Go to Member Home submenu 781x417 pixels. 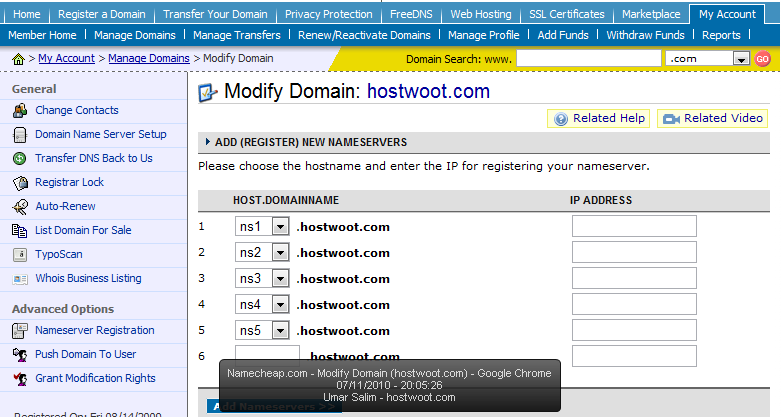42,35
